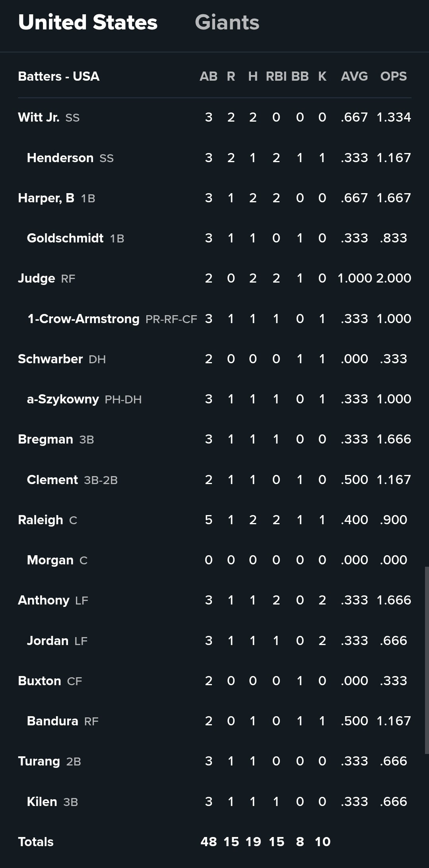Open Jordan player profile
429x868 pixels.
click(x=48, y=641)
